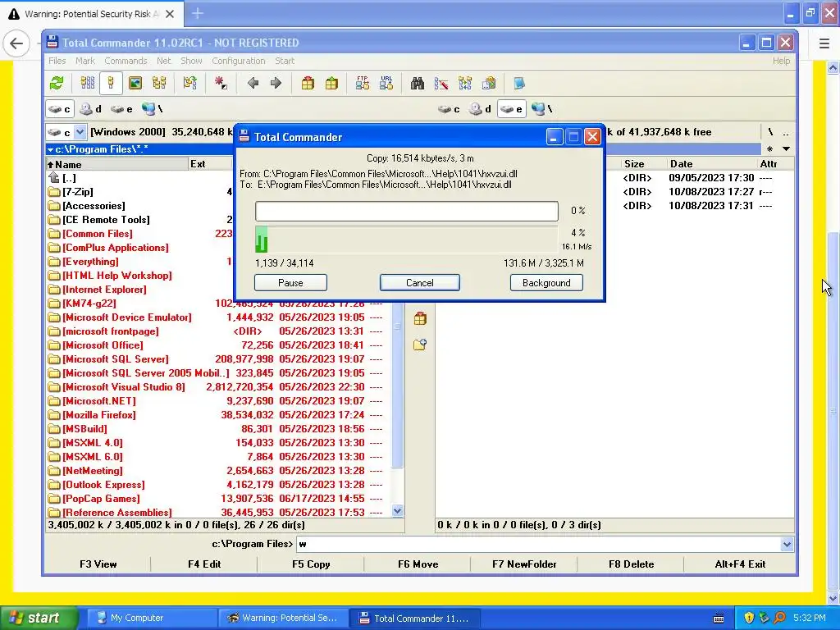Cancel the copy operation
The height and width of the screenshot is (630, 840).
coord(419,283)
